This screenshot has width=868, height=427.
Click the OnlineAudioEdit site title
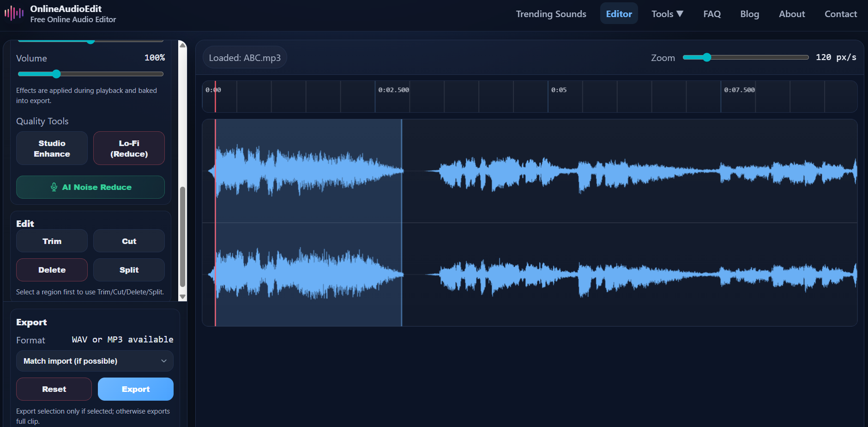(66, 9)
